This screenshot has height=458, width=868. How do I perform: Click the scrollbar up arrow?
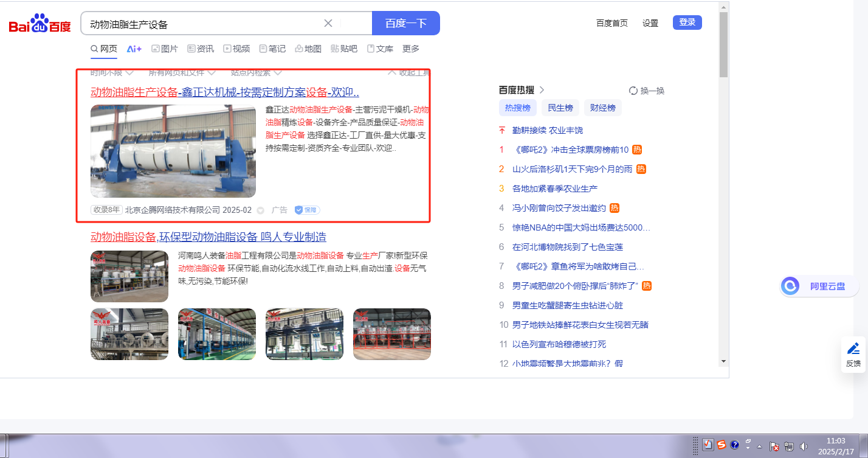[x=723, y=7]
